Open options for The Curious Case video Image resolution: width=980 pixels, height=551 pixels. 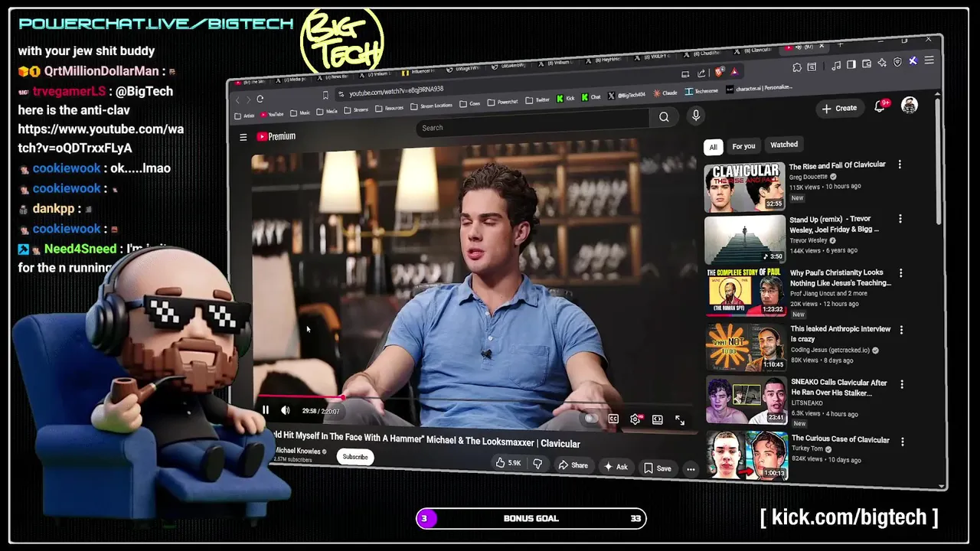902,442
